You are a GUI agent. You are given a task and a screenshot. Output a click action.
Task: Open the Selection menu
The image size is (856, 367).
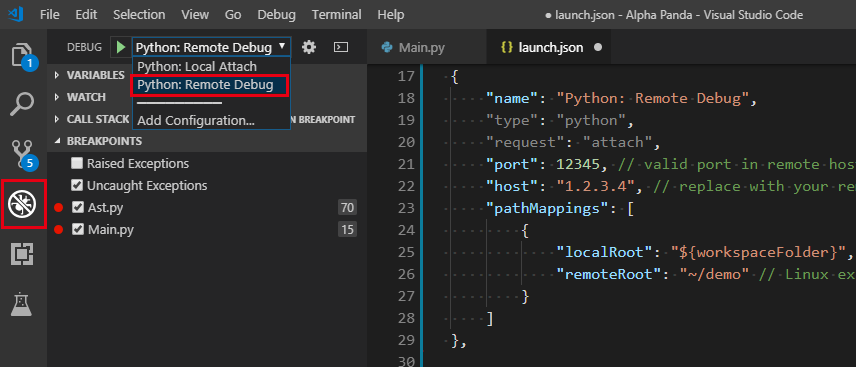139,15
